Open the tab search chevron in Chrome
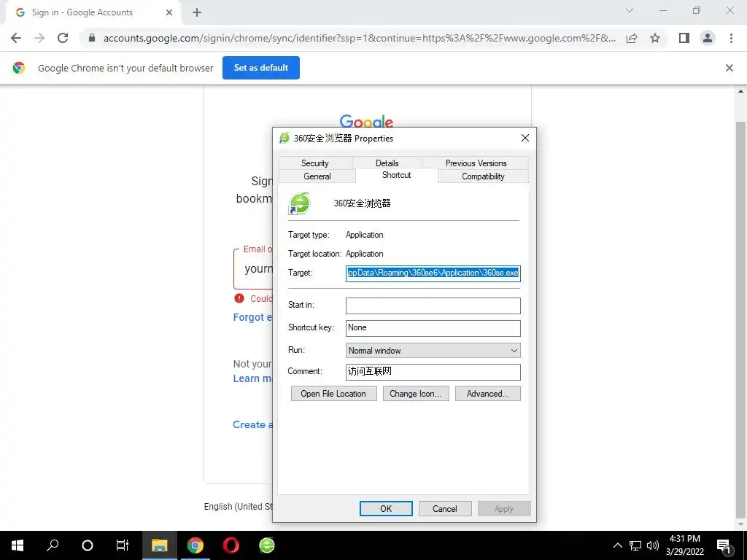The height and width of the screenshot is (560, 747). coord(630,10)
